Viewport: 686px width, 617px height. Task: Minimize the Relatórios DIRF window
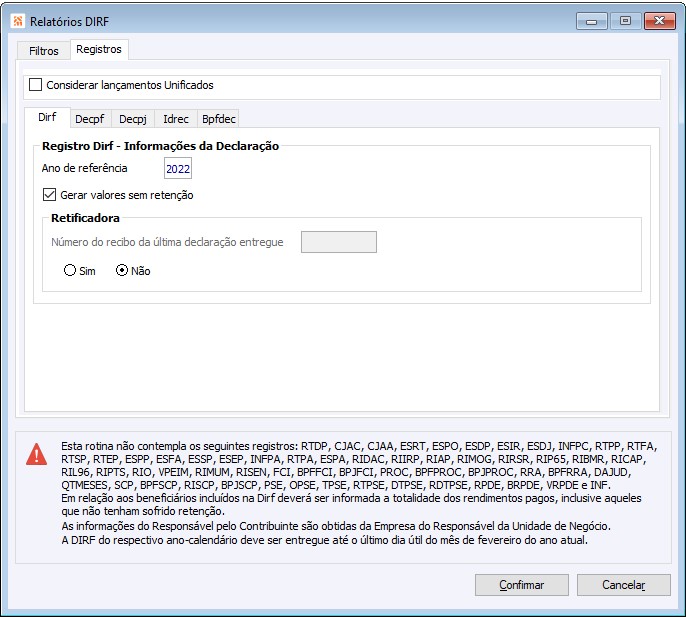click(x=592, y=21)
